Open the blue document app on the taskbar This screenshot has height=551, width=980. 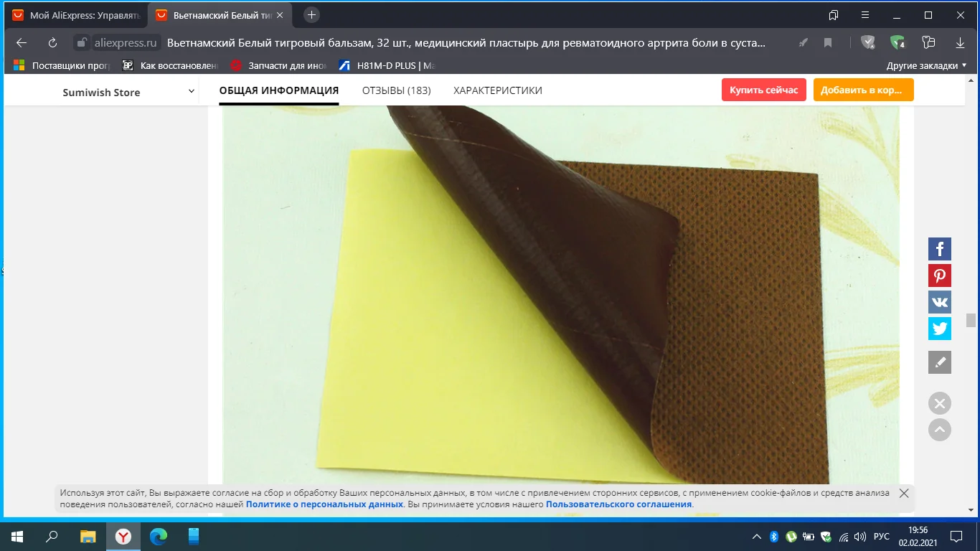[x=194, y=536]
